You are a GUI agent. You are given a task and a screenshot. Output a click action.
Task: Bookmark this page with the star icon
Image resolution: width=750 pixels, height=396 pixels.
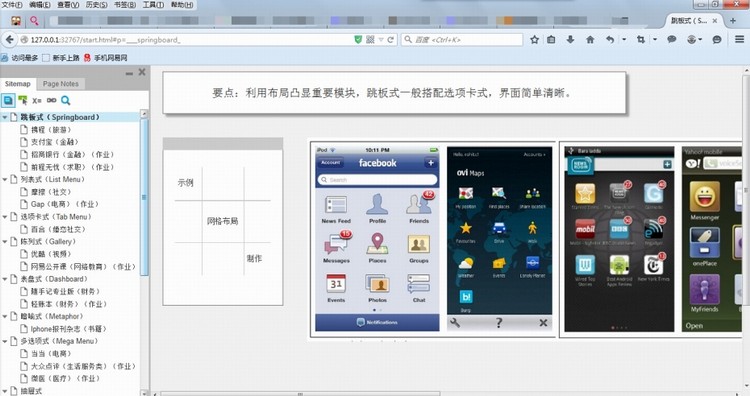534,40
